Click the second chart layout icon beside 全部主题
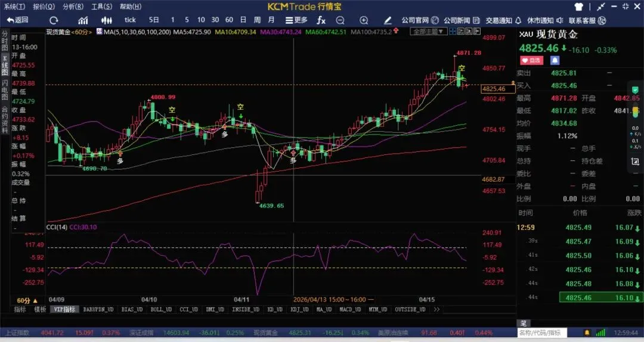The width and height of the screenshot is (644, 342). pyautogui.click(x=461, y=31)
